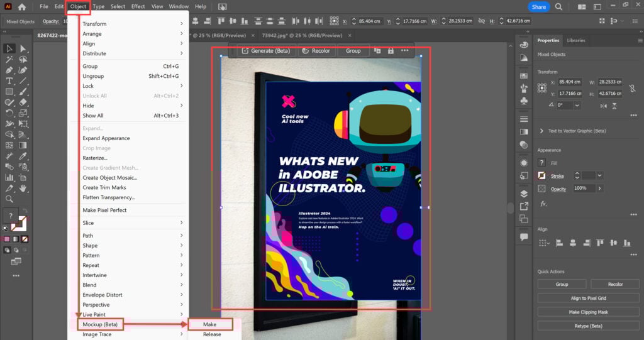
Task: Click the Stroke color swatch
Action: coord(541,176)
